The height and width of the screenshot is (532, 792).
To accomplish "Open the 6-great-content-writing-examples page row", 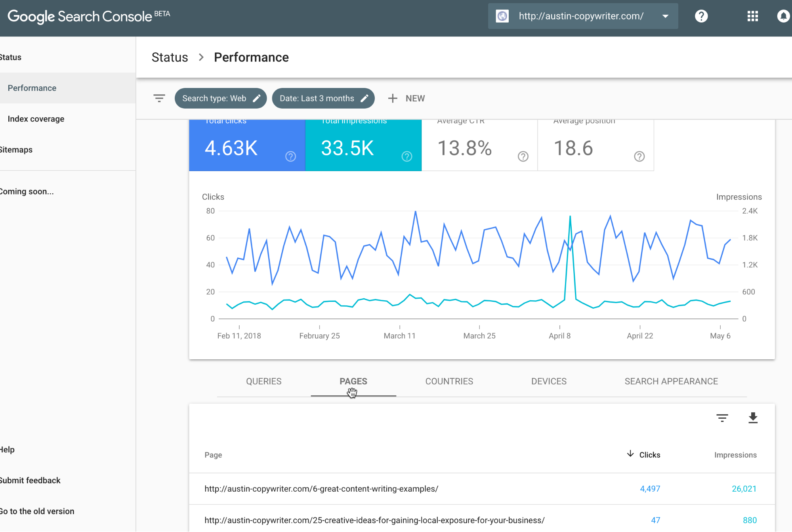I will point(321,489).
